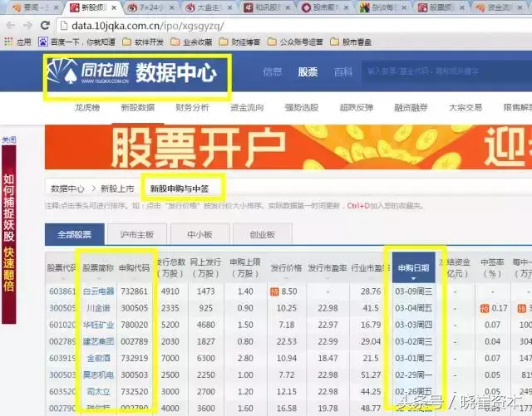The height and width of the screenshot is (416, 532).
Task: Click the 新股上市 breadcrumb link
Action: tap(117, 188)
